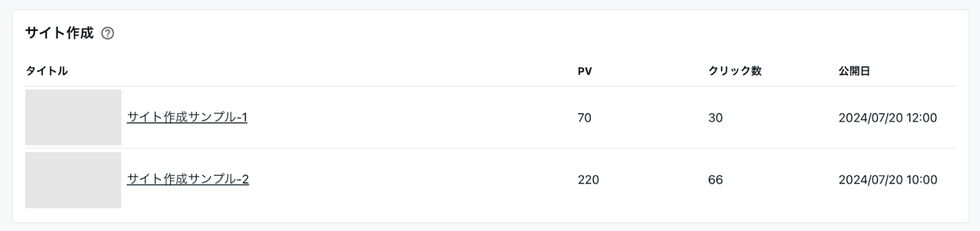Select the PV value 220
The image size is (980, 231).
point(588,180)
